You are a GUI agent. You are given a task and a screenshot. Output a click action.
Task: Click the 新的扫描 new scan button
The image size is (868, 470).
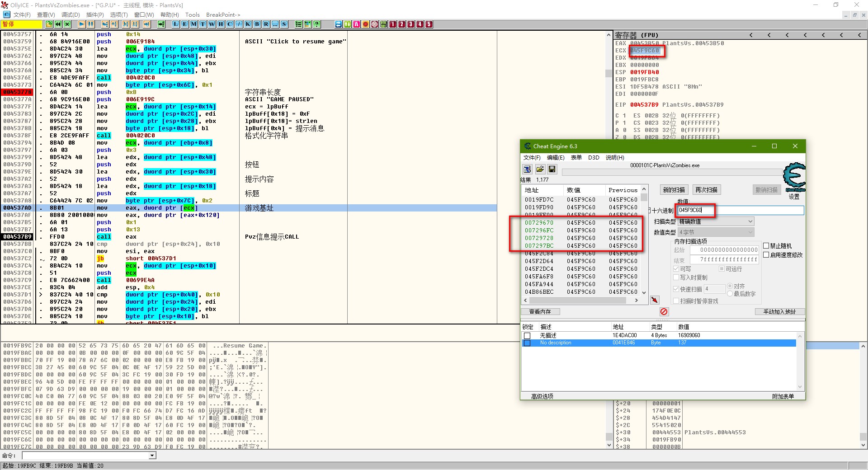point(674,190)
